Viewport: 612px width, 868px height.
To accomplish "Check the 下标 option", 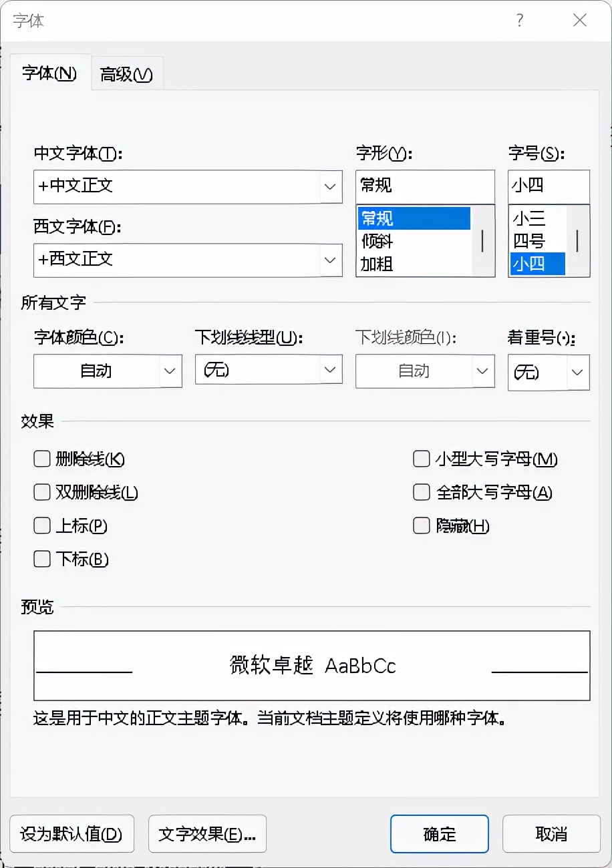I will (41, 559).
